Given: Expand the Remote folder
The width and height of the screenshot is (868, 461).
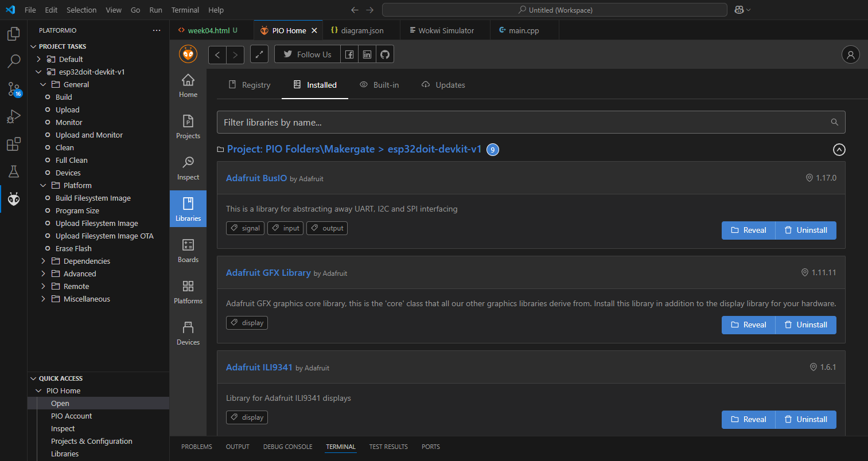Looking at the screenshot, I should 43,286.
